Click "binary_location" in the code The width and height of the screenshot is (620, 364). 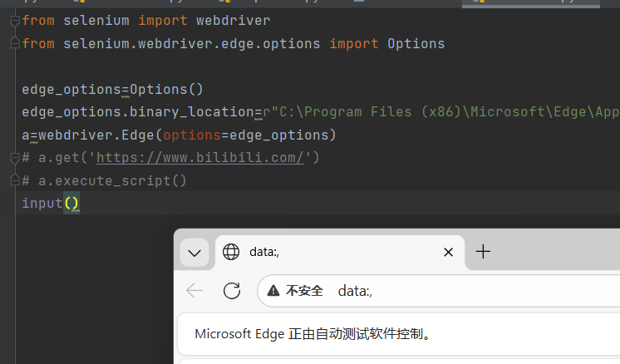(192, 112)
